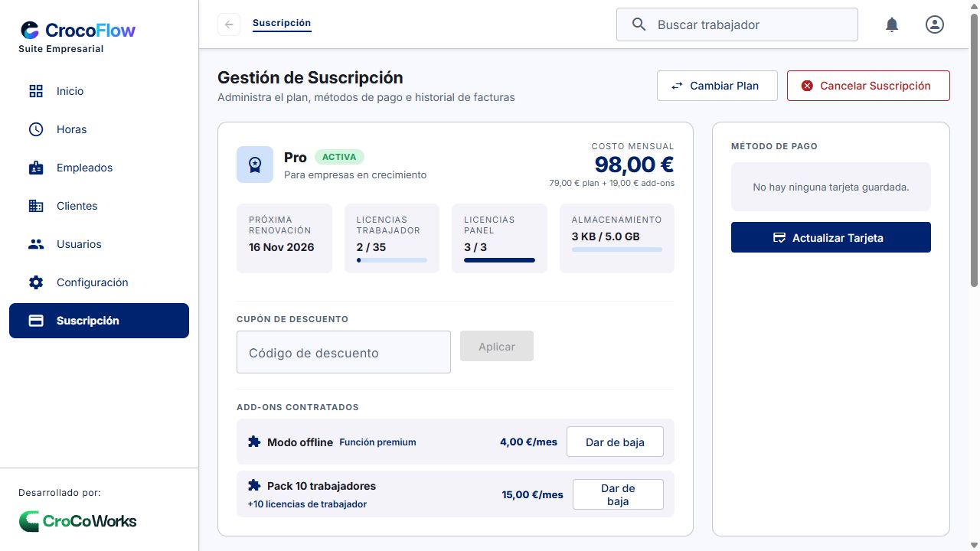Cancel the Modo offline add-on

[615, 442]
